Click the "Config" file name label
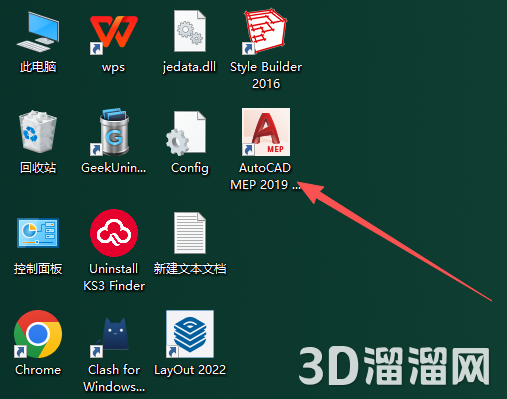Image resolution: width=507 pixels, height=399 pixels. click(190, 168)
